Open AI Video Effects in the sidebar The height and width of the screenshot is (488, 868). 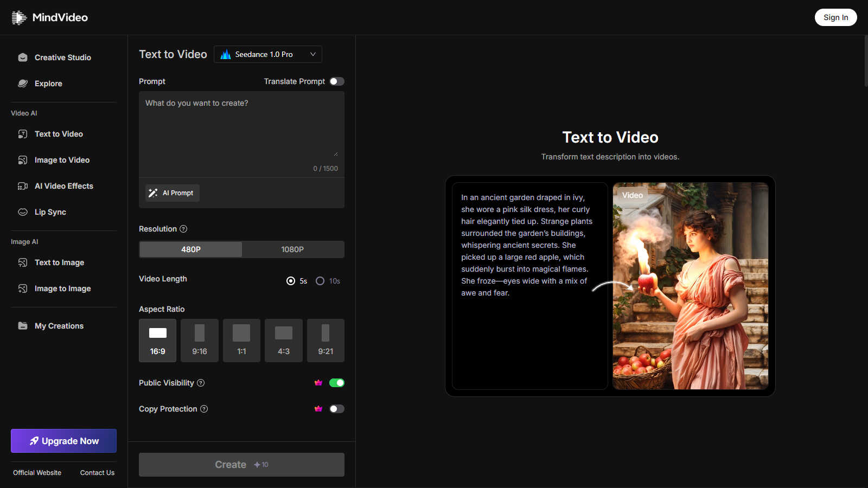(x=63, y=186)
